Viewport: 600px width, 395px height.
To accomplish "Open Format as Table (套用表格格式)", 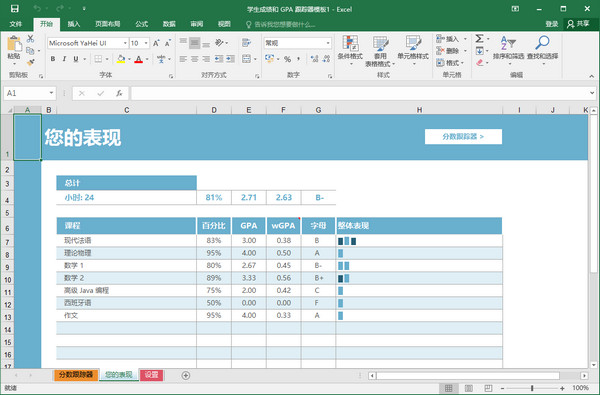I will point(380,51).
